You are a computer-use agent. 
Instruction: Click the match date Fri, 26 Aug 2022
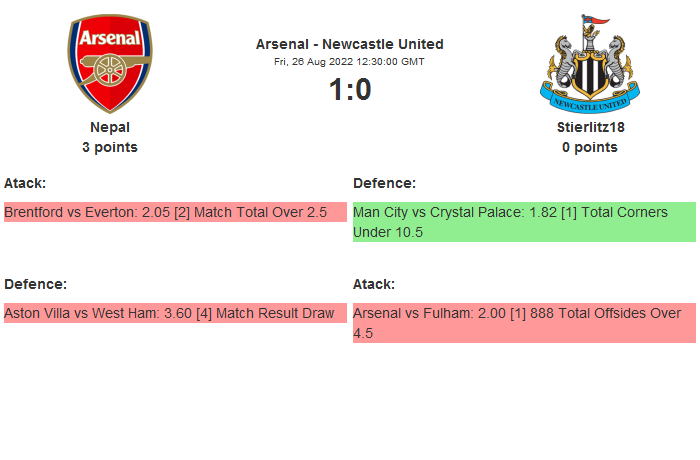(x=350, y=61)
